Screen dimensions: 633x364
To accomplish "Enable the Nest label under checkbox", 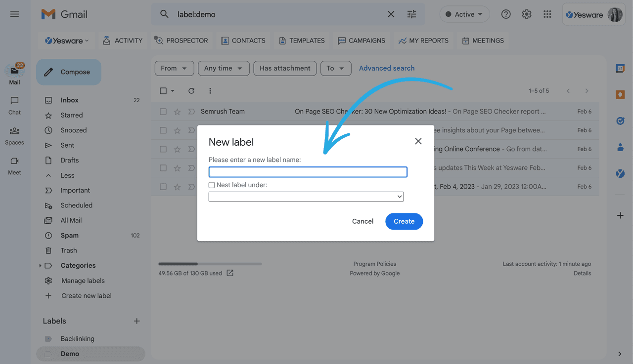I will tap(212, 185).
